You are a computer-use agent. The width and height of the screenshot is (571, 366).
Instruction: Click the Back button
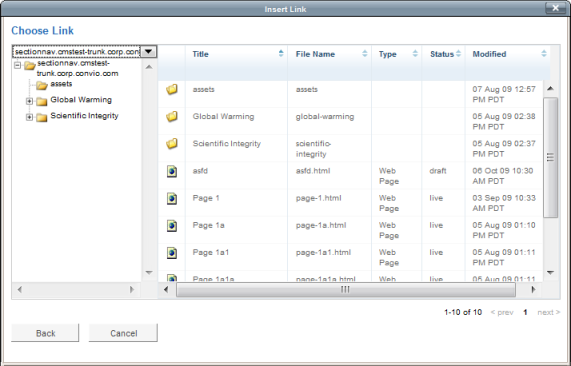point(45,333)
